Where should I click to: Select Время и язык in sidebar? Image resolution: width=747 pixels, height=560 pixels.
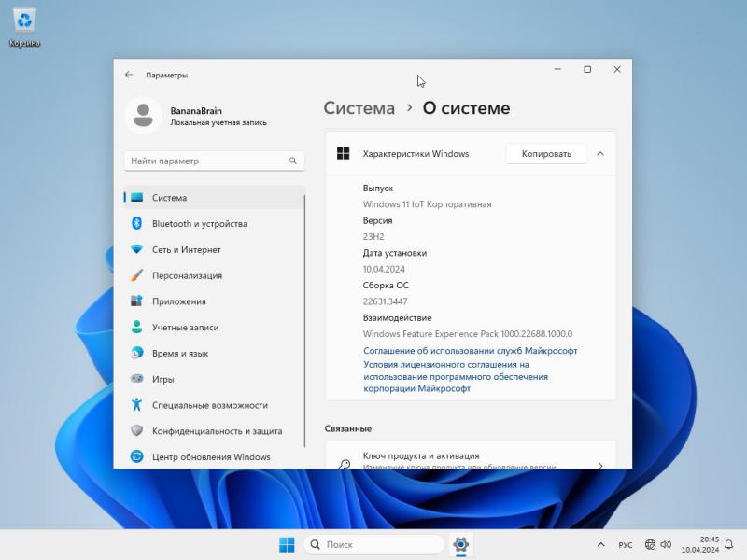(214, 353)
